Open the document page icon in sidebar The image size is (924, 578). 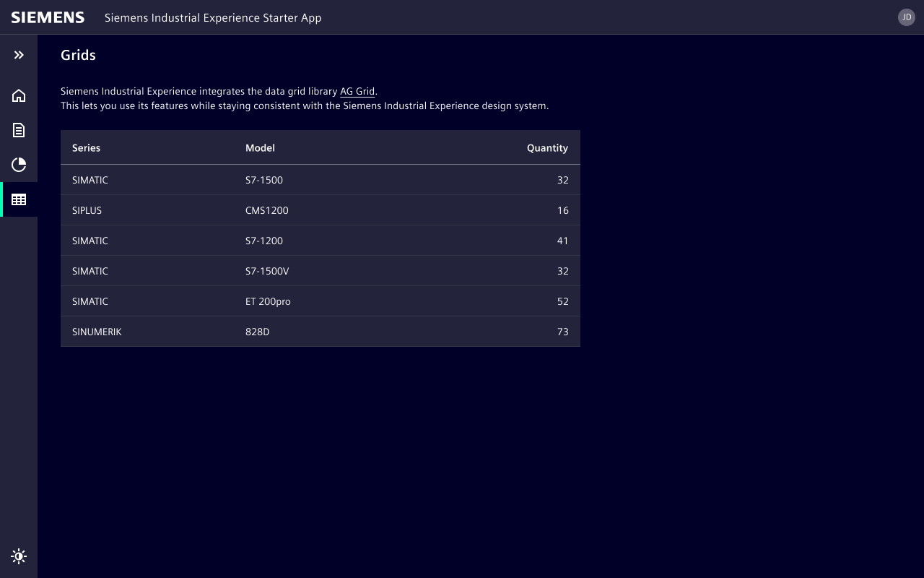[x=19, y=130]
